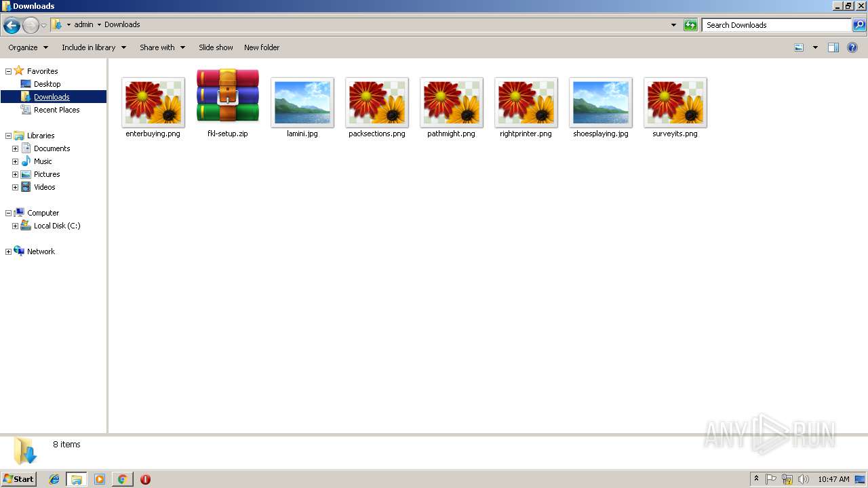This screenshot has width=868, height=488.
Task: Click the search magnifier icon
Action: 859,25
